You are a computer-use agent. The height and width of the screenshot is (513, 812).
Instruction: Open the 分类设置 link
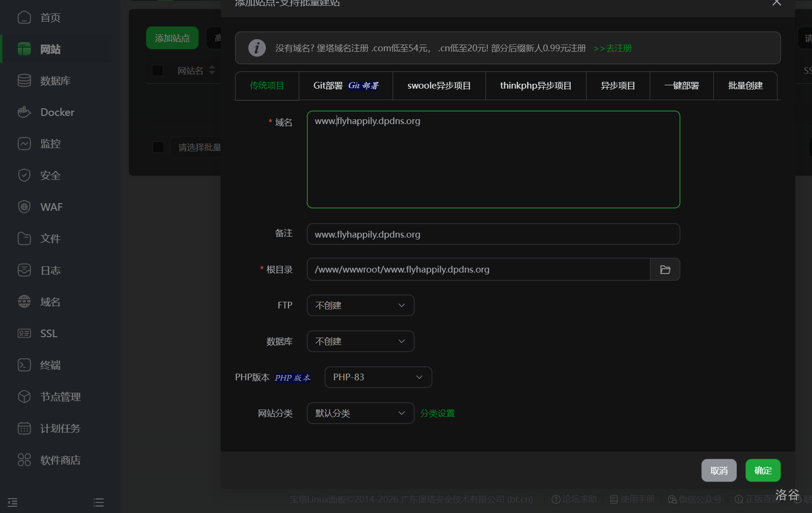tap(437, 413)
